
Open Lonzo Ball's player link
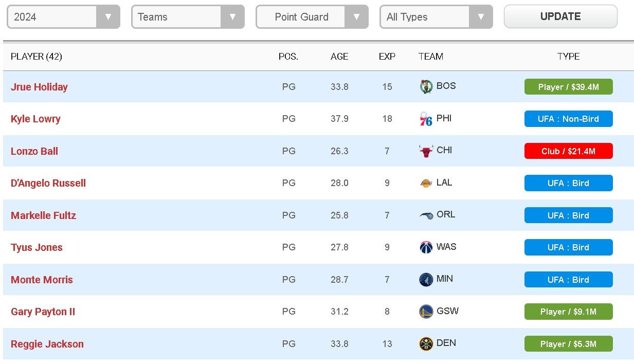(x=34, y=151)
